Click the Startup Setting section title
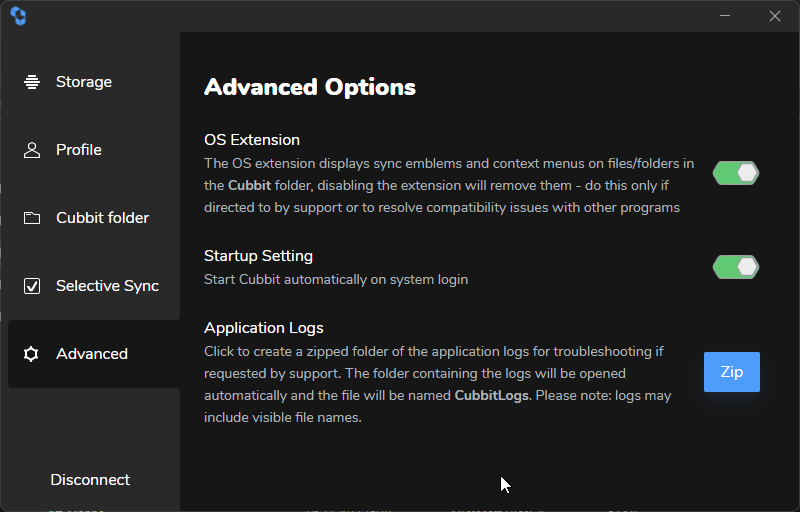Image resolution: width=800 pixels, height=512 pixels. coord(258,256)
